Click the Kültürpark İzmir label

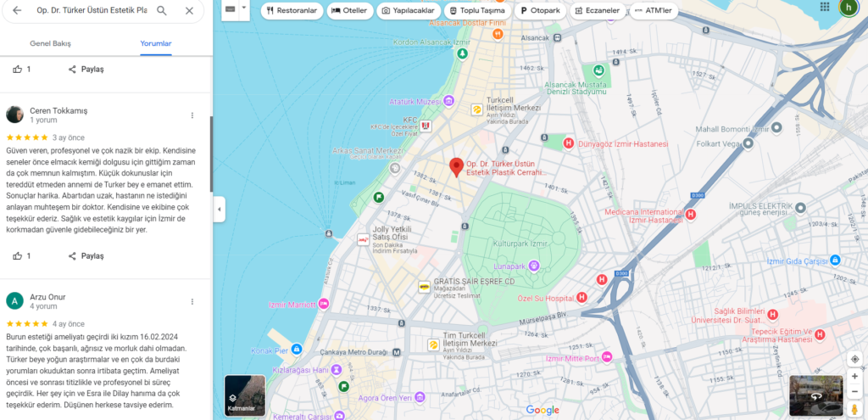pos(520,244)
